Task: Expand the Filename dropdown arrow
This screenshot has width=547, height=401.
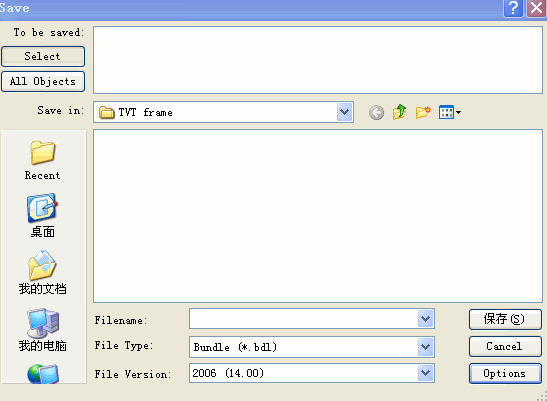Action: [425, 319]
